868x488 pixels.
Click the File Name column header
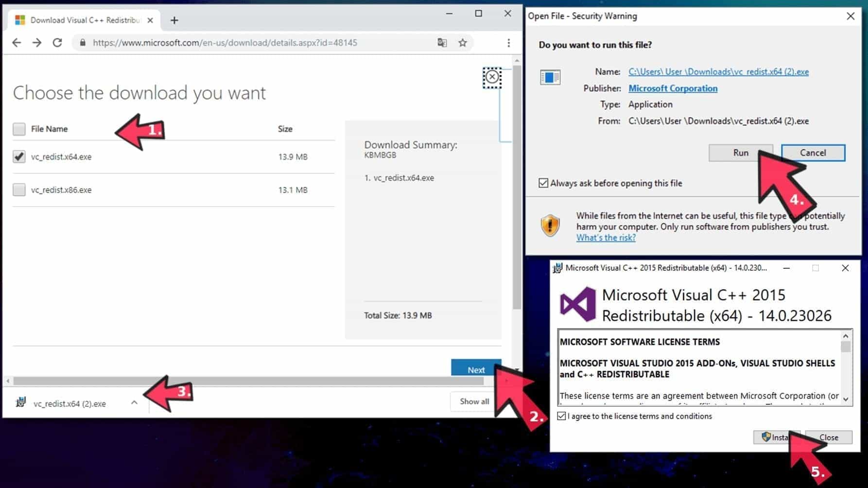click(49, 129)
